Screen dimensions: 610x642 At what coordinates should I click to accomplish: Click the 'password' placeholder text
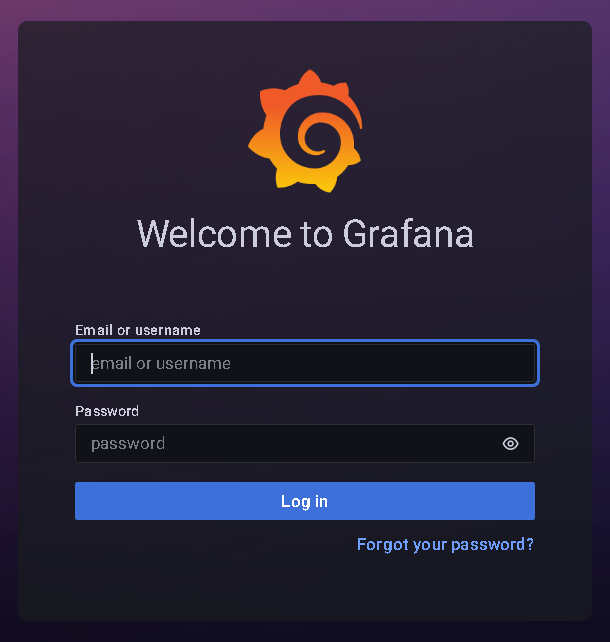click(128, 444)
